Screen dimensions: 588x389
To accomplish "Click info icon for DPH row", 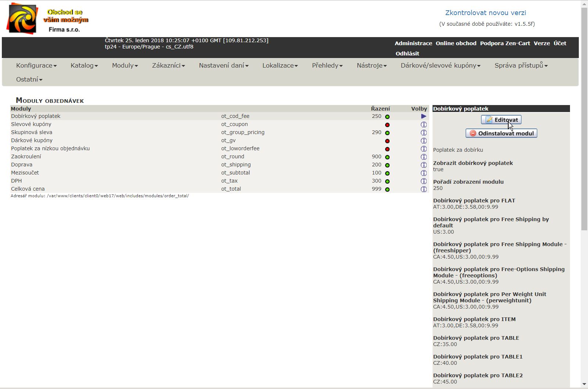I will click(x=423, y=181).
